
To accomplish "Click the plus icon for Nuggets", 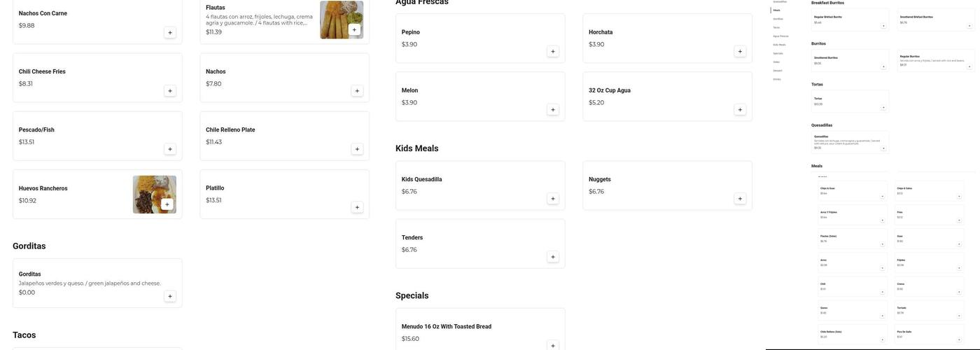I will [740, 199].
